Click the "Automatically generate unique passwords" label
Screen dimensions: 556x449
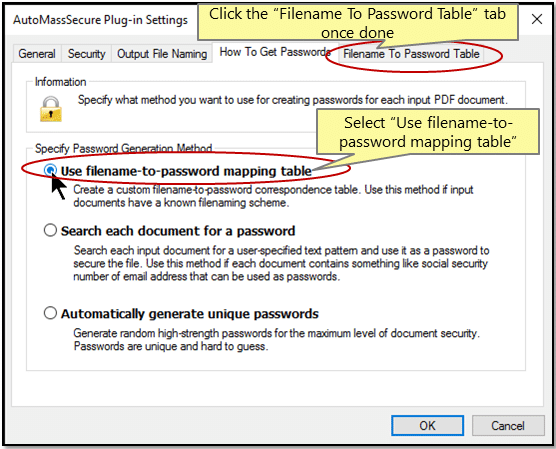click(x=190, y=314)
